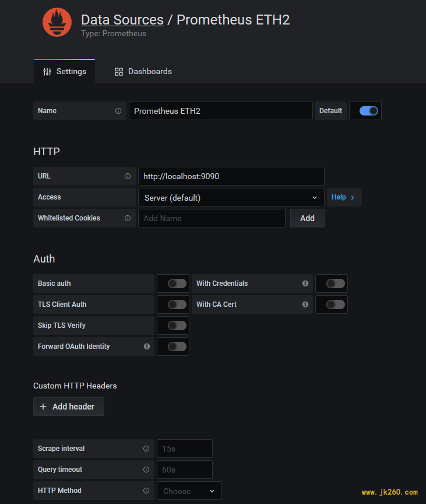The image size is (426, 504).
Task: Click the Query timeout 60s field
Action: [x=185, y=470]
